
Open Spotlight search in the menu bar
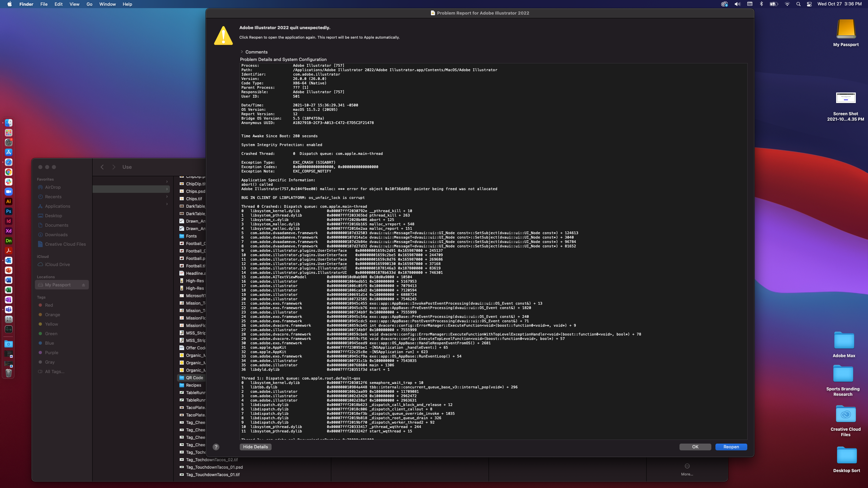[x=798, y=4]
